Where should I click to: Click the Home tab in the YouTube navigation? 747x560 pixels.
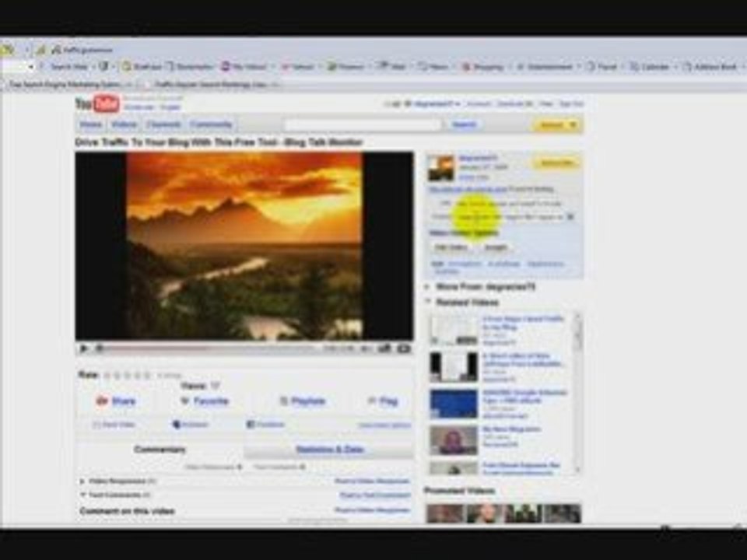click(x=90, y=124)
